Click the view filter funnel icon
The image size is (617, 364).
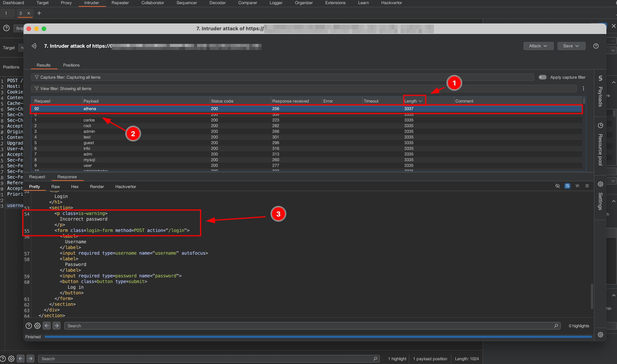tap(37, 88)
